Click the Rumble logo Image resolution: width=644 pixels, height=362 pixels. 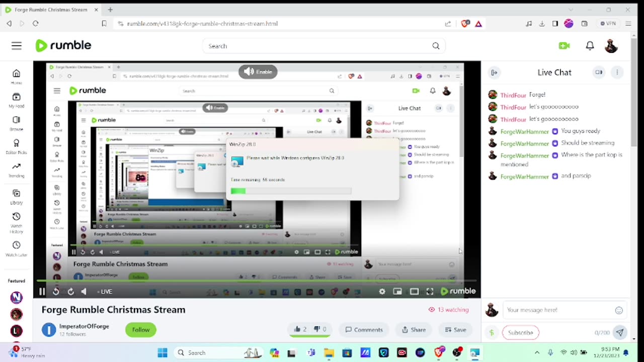click(x=63, y=45)
